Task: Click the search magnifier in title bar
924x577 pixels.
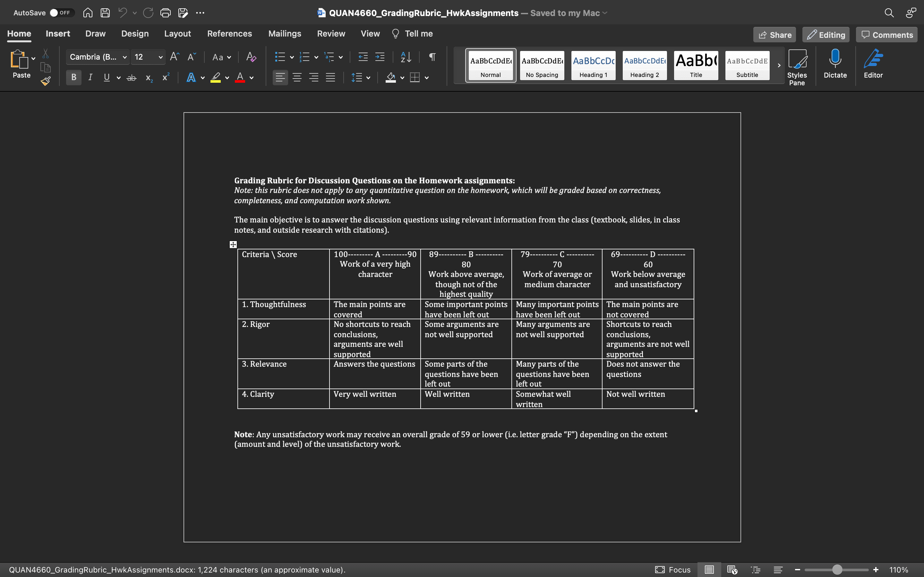Action: [x=889, y=13]
